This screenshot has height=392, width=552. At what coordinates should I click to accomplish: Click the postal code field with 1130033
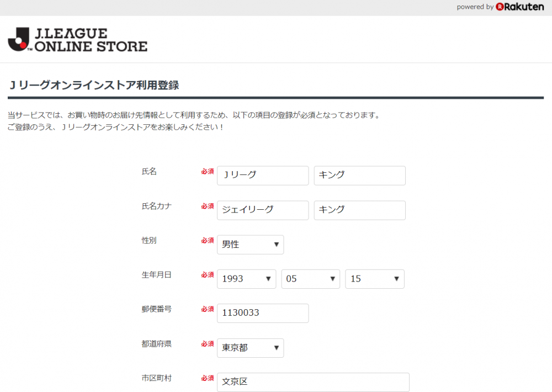tap(263, 313)
